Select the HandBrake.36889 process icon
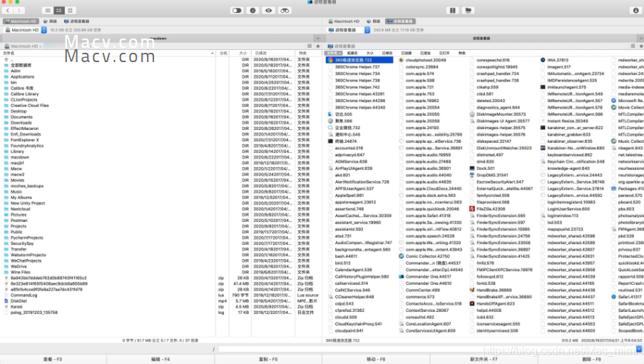Screen dimensions: 644x364 (x=472, y=290)
